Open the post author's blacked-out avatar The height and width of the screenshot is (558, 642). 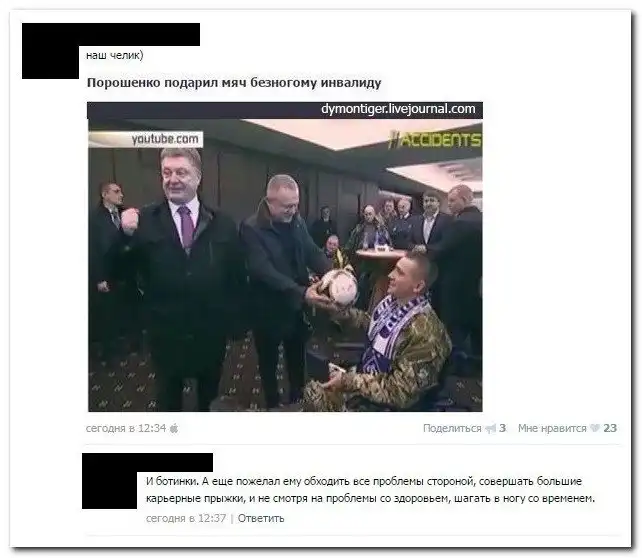tap(50, 61)
